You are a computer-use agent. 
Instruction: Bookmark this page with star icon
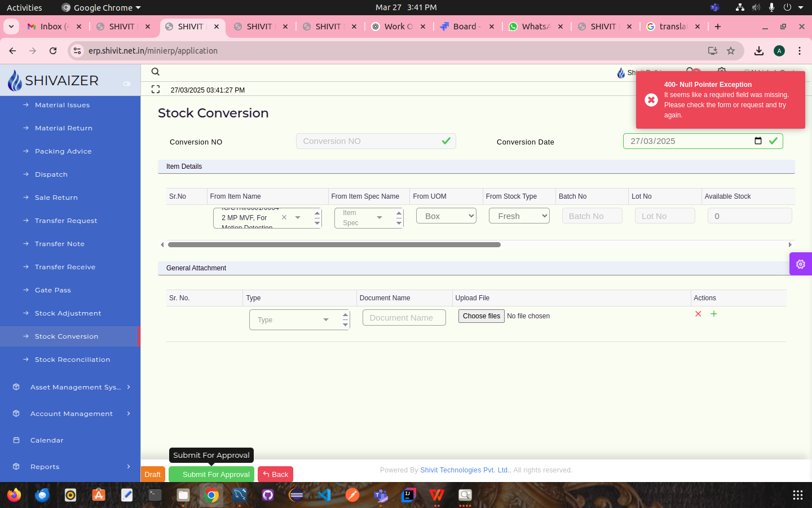731,51
